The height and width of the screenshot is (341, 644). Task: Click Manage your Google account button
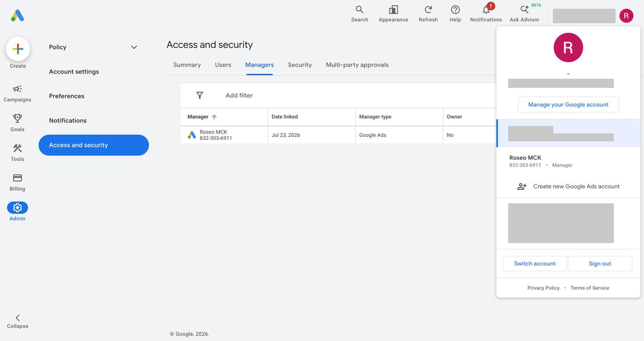click(x=568, y=105)
